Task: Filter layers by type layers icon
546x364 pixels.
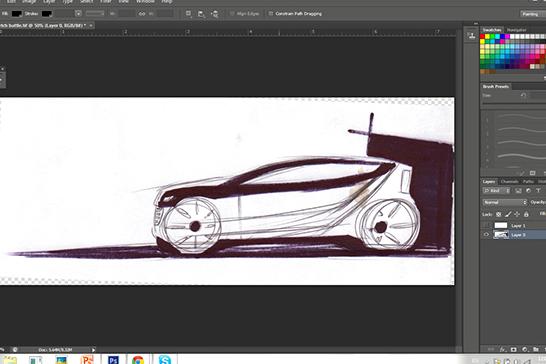Action: click(538, 191)
